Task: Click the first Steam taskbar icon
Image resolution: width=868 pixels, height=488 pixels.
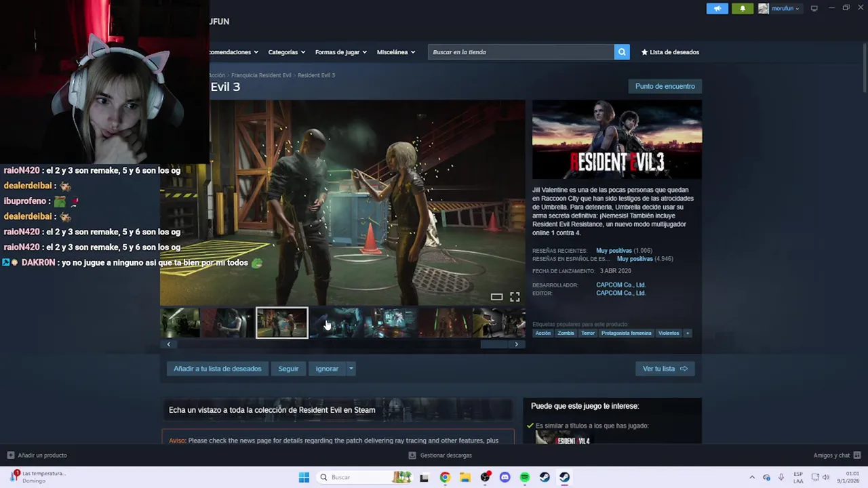Action: click(545, 477)
